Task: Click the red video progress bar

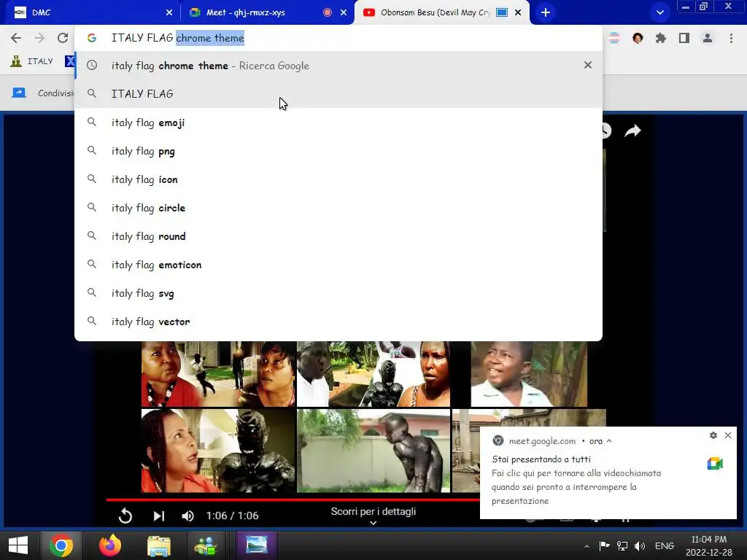Action: point(293,499)
